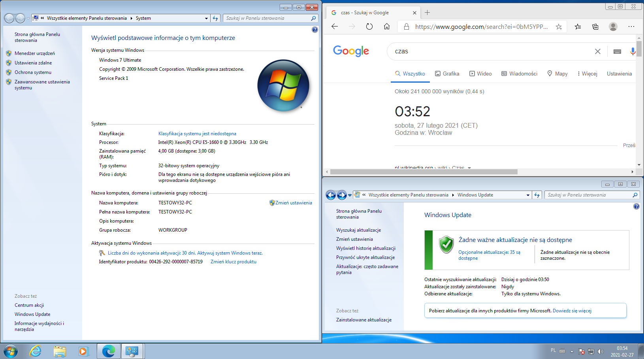Clear the 'czas' search query with X icon

[598, 51]
